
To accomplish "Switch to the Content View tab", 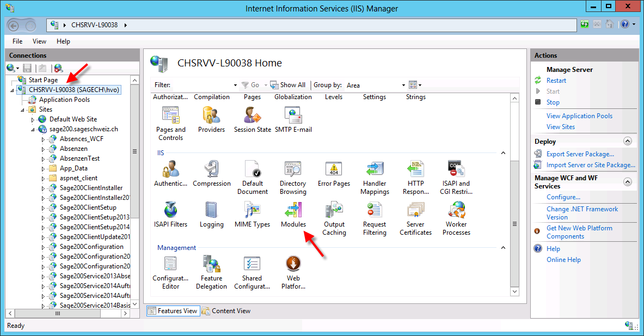I will (x=226, y=311).
